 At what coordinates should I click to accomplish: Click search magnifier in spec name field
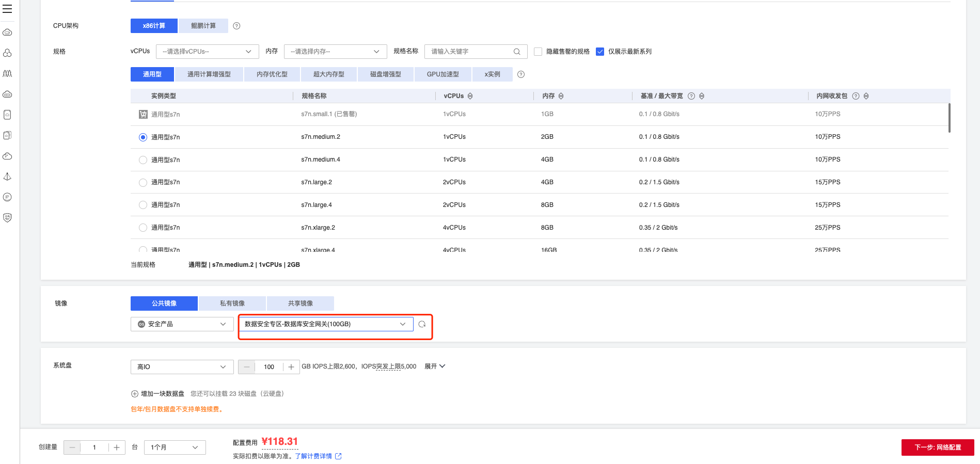(516, 52)
